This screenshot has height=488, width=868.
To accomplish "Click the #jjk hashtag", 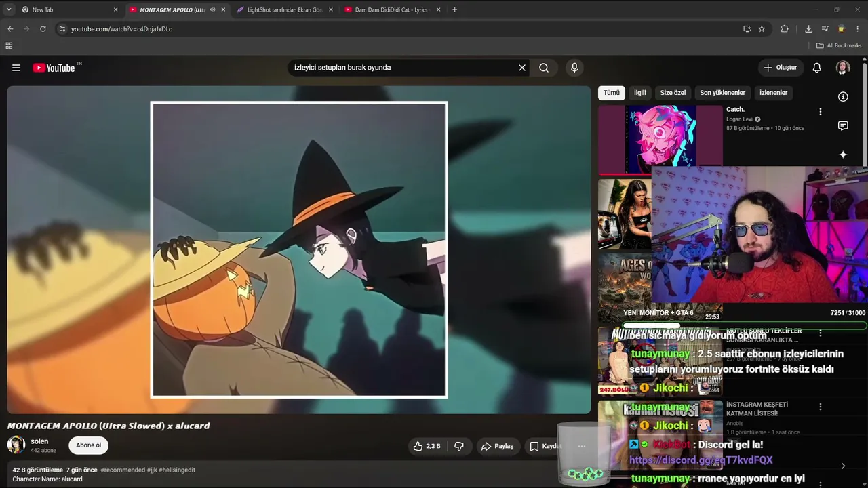I will point(151,470).
